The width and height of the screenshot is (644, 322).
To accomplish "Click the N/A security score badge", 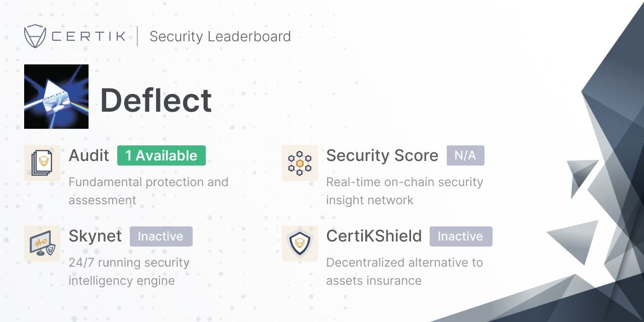I will coord(465,155).
